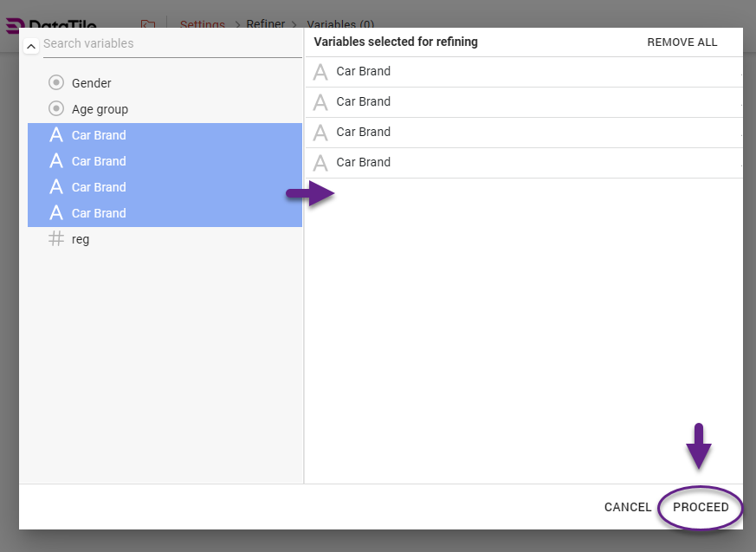
Task: Click the folder icon in the top bar
Action: tap(148, 25)
